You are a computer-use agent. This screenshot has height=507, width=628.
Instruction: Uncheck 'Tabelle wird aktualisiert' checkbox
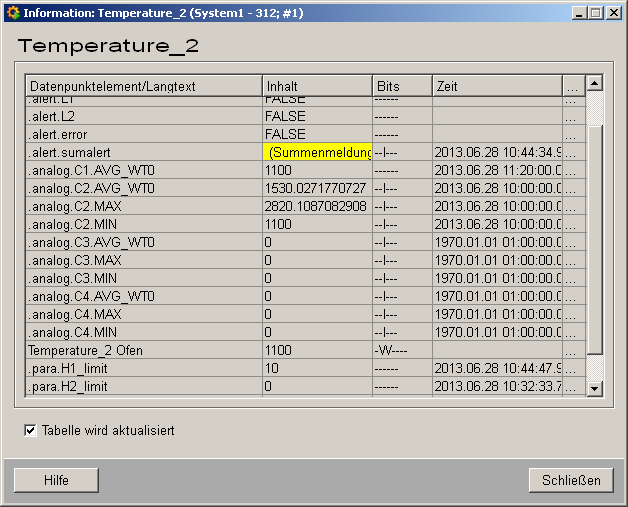click(30, 431)
